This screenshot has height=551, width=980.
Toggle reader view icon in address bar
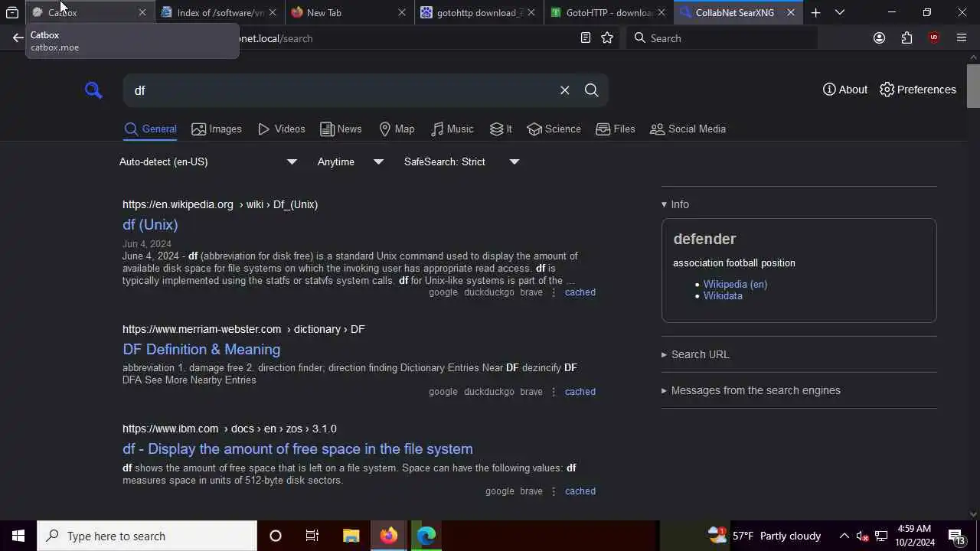coord(586,37)
